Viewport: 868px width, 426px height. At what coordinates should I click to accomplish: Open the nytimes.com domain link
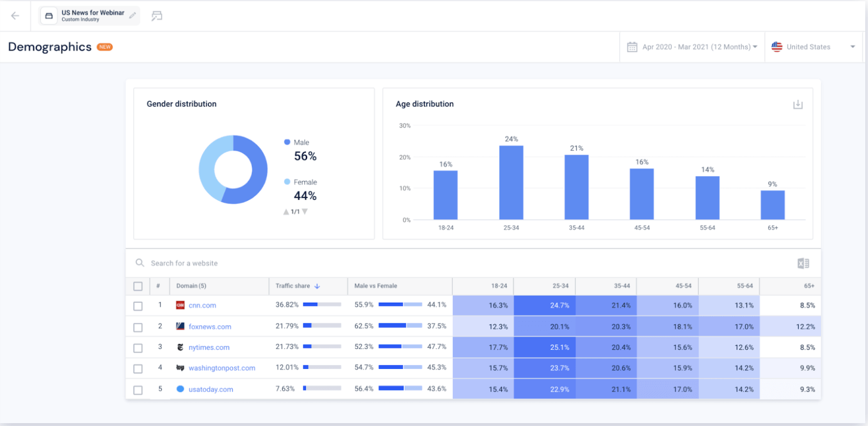pyautogui.click(x=209, y=347)
